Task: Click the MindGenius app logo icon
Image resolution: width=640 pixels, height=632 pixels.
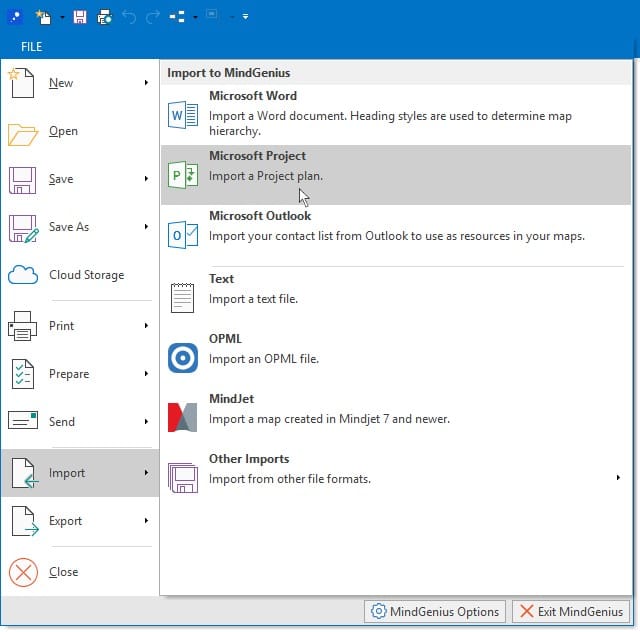Action: click(x=15, y=17)
